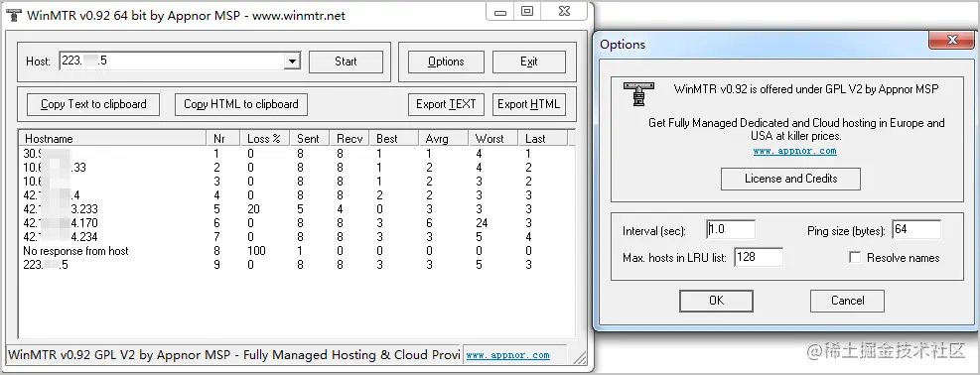Image resolution: width=980 pixels, height=375 pixels.
Task: Click Export HTML button
Action: (529, 104)
